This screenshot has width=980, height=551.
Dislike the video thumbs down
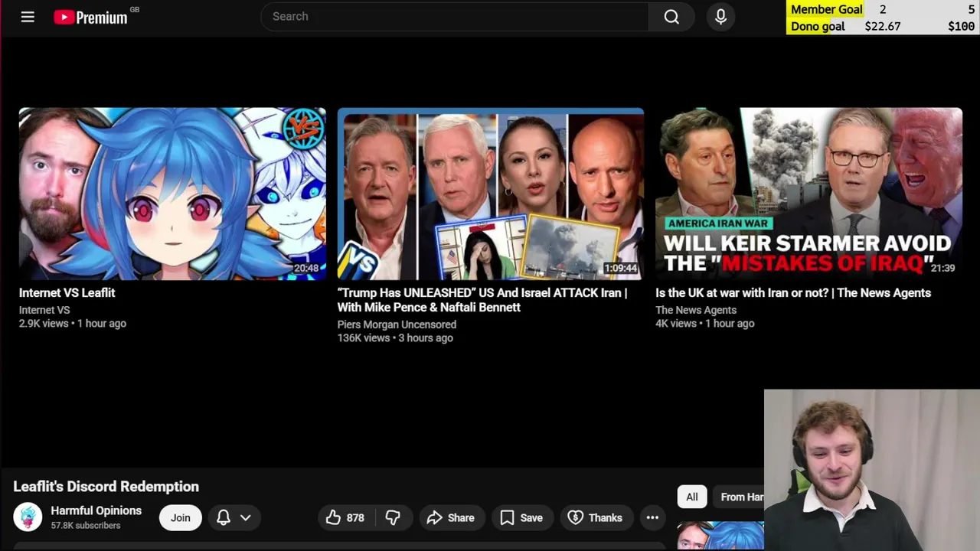(393, 518)
